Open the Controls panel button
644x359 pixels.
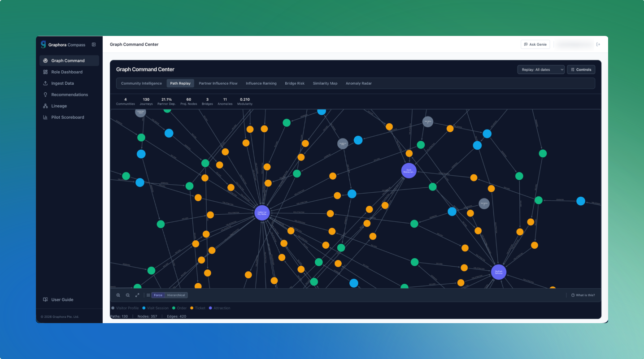pos(581,69)
